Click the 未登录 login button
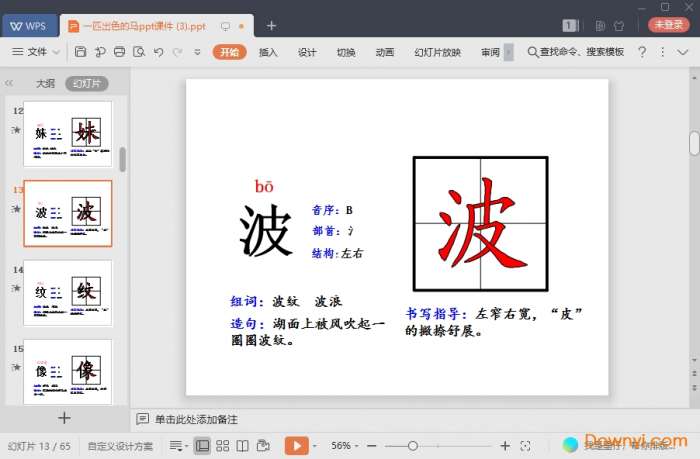700x459 pixels. tap(669, 25)
